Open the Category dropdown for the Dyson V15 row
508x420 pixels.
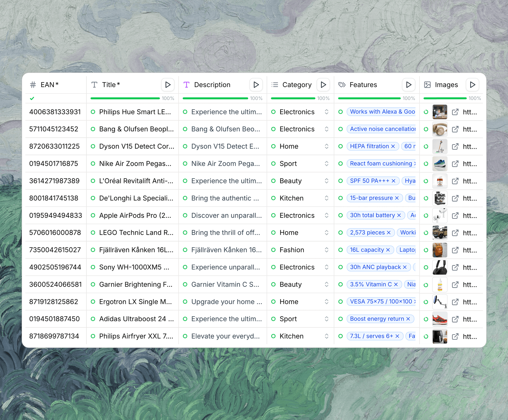(x=327, y=146)
